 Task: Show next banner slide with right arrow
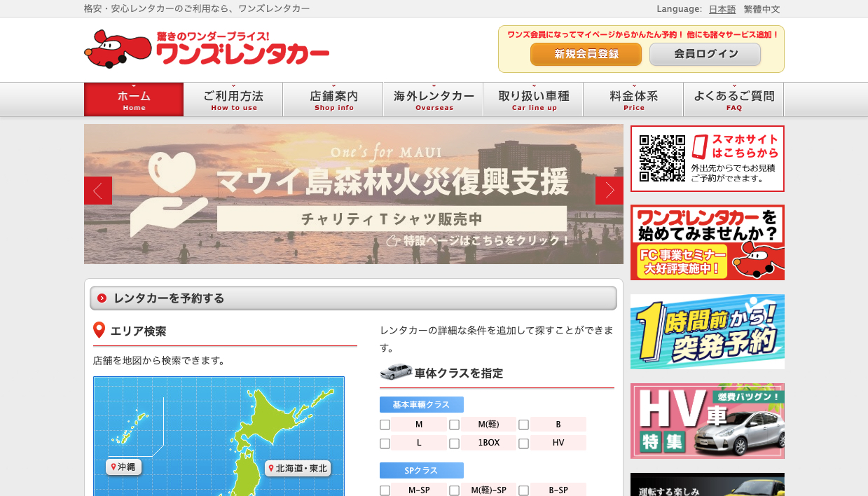click(609, 191)
